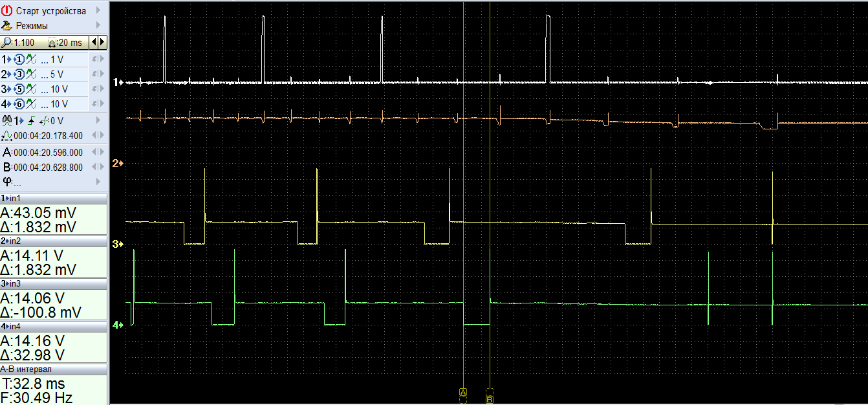Step the time base left with the left arrow

(94, 43)
